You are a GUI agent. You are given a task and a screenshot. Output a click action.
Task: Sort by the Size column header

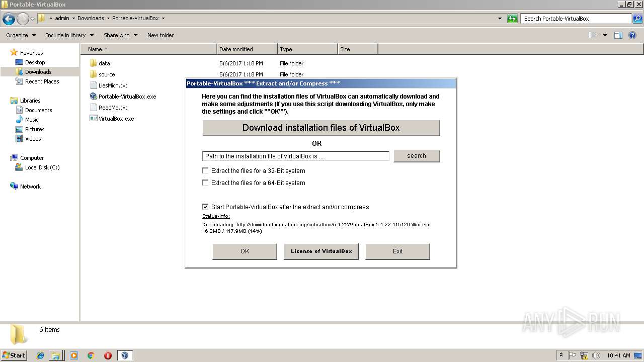pyautogui.click(x=358, y=49)
